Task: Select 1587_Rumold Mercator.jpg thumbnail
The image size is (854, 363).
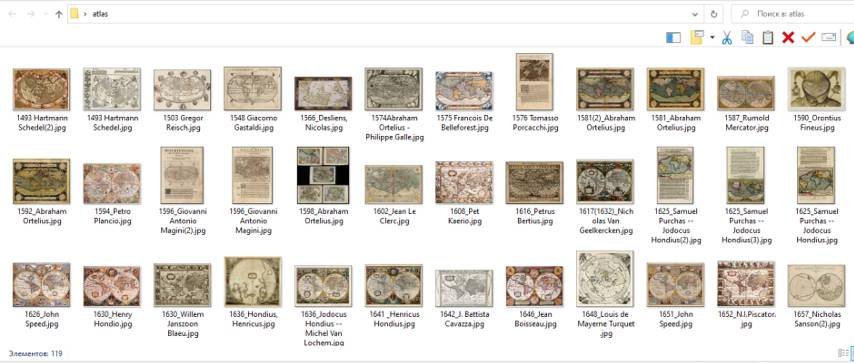Action: pos(746,94)
